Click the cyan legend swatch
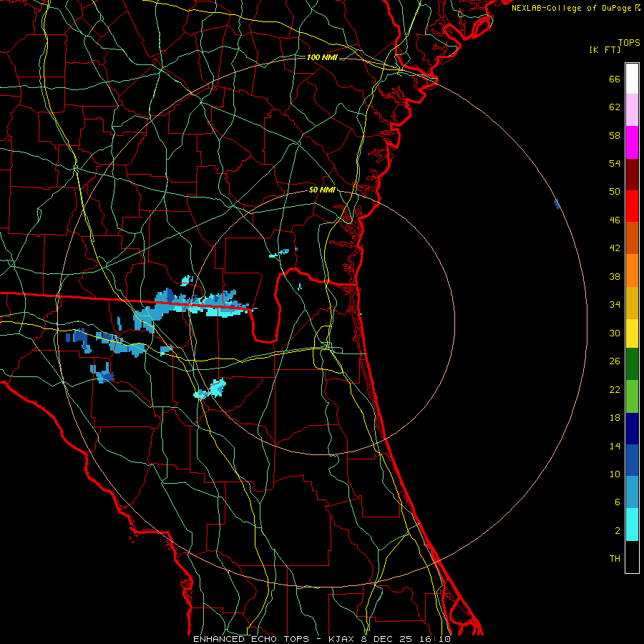Viewport: 644px width, 644px height. 632,525
